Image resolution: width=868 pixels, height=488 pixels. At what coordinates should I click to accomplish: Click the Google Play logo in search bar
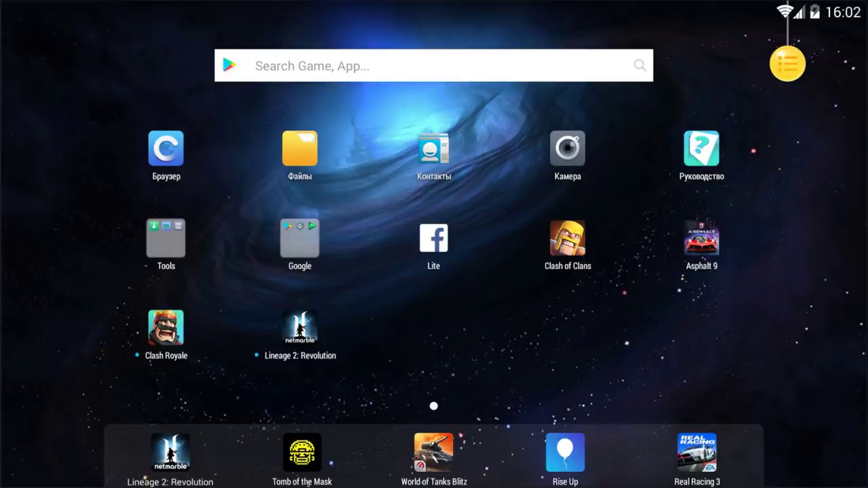coord(229,65)
